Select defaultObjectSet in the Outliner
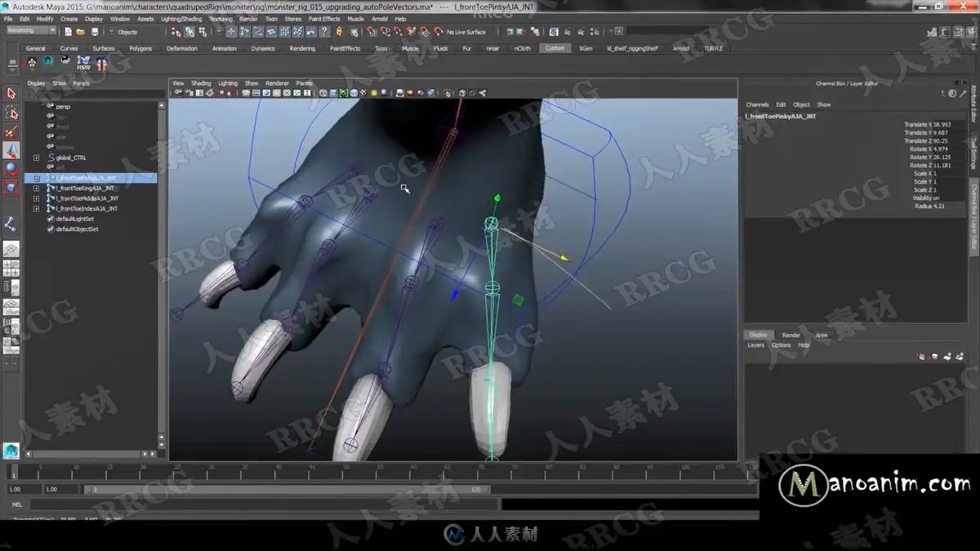This screenshot has width=980, height=551. 77,229
